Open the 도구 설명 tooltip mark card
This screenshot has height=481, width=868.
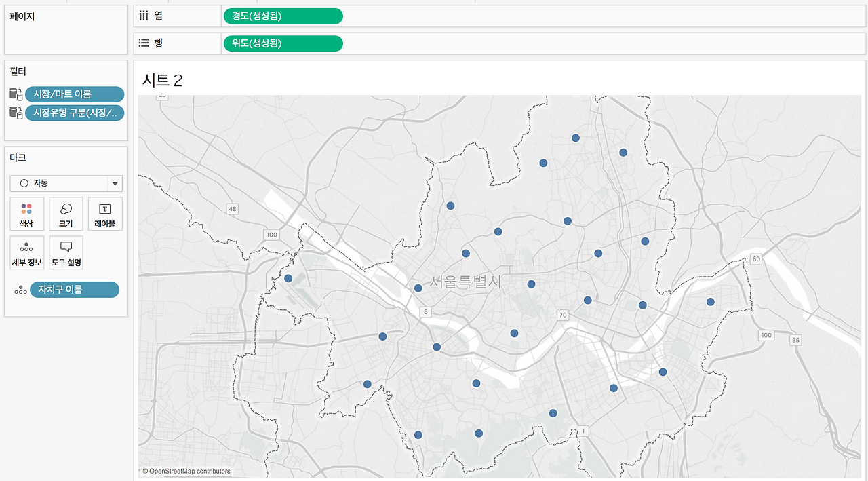click(66, 253)
